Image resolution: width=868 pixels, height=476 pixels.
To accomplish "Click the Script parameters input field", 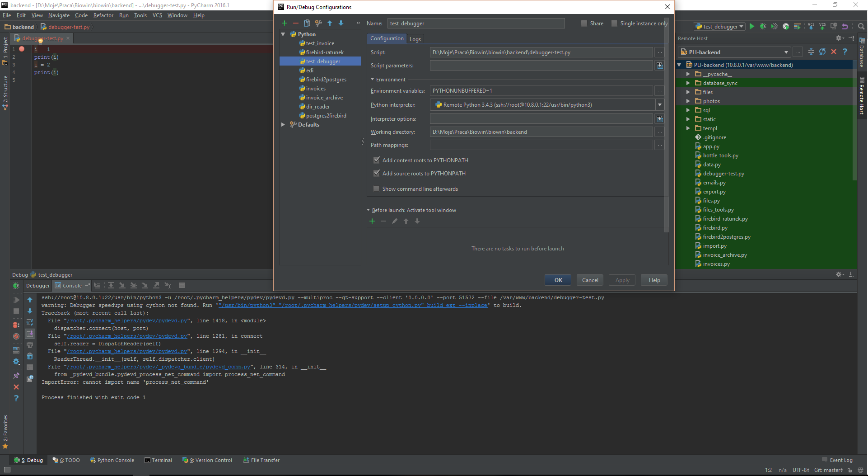I will [x=541, y=66].
